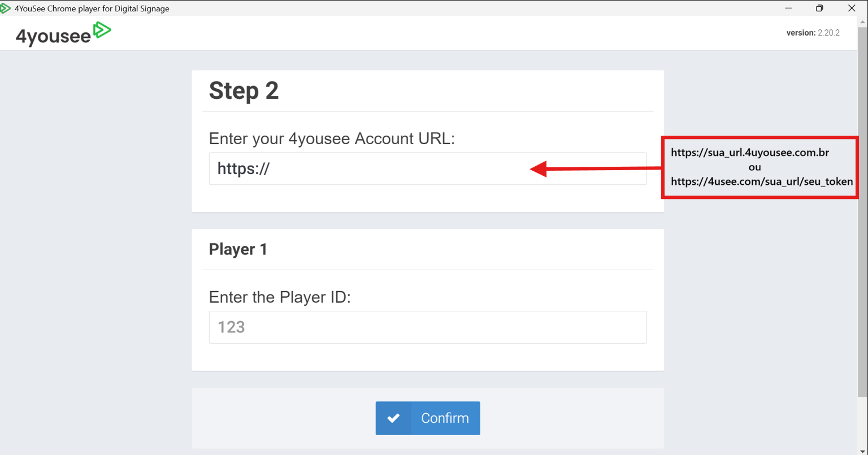Restore down the 4YouSee window
Viewport: 868px width, 455px height.
(819, 8)
